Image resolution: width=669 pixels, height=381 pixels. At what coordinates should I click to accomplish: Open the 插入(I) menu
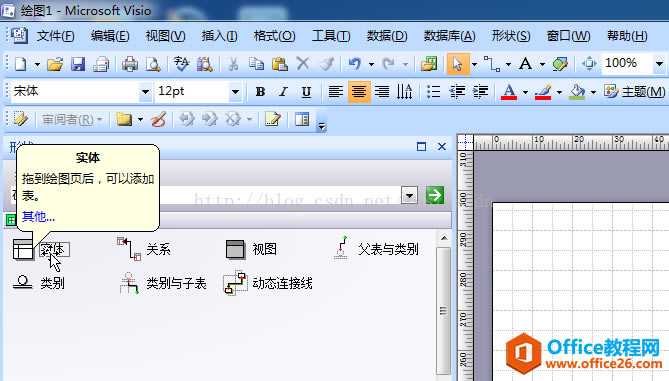pos(219,36)
